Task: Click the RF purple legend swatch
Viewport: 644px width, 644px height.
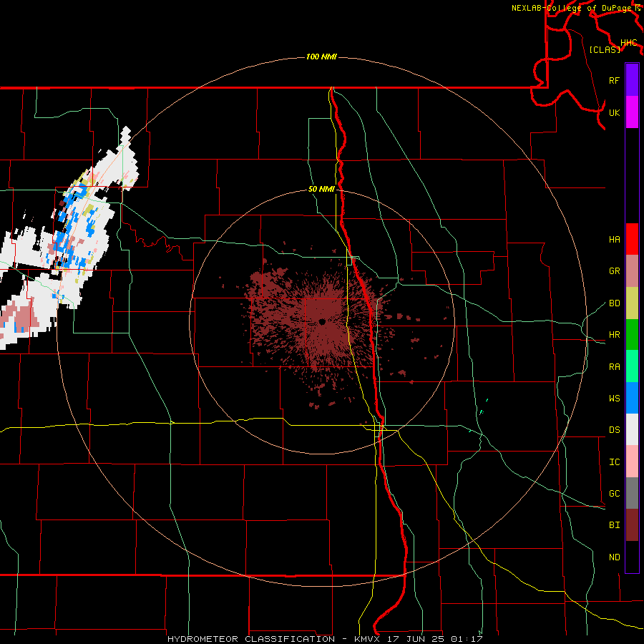Action: coord(632,80)
